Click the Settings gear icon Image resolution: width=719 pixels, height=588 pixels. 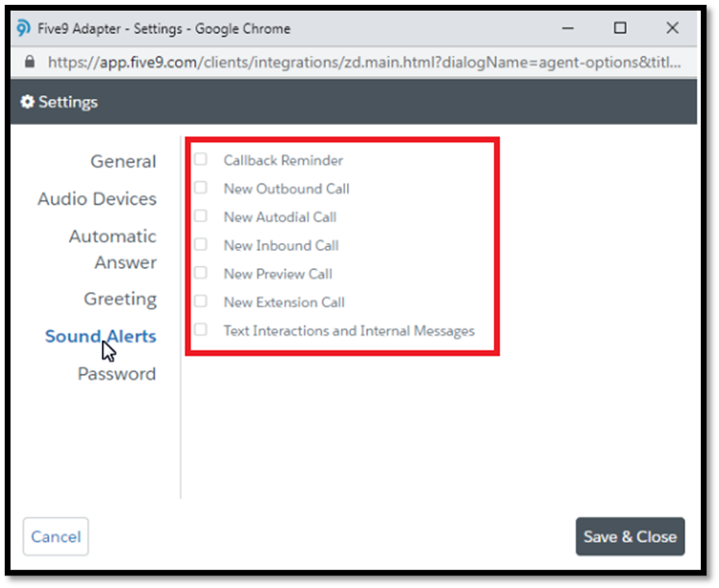27,102
